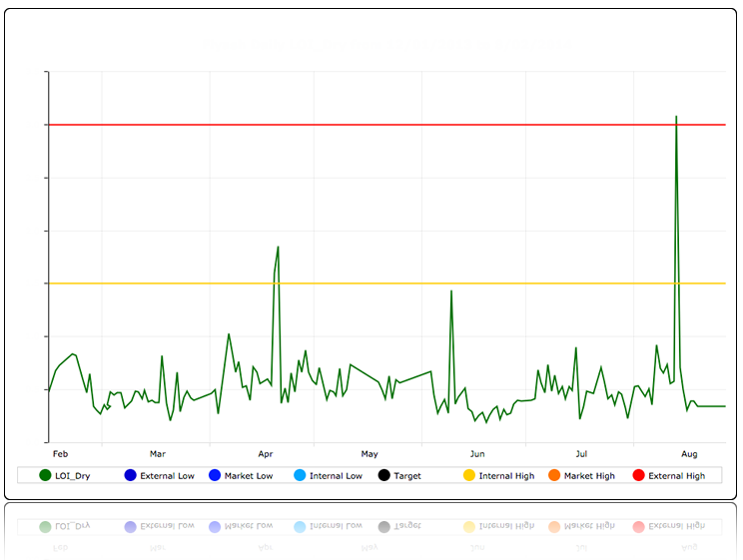Click the green spike peak in early April
Image resolution: width=743 pixels, height=560 pixels.
pyautogui.click(x=278, y=247)
